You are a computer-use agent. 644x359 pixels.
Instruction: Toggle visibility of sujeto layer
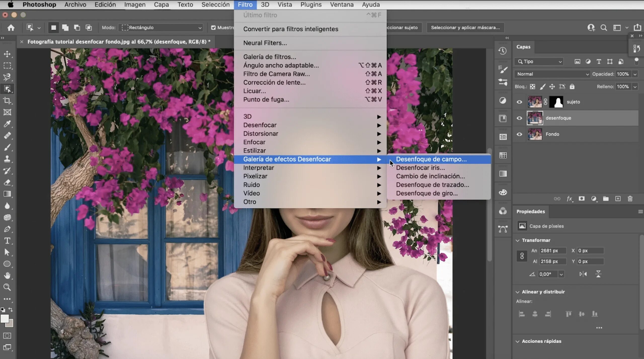click(x=520, y=101)
